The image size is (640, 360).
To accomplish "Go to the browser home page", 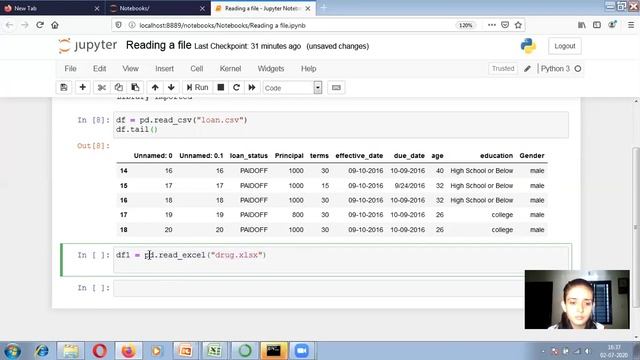I will point(55,25).
